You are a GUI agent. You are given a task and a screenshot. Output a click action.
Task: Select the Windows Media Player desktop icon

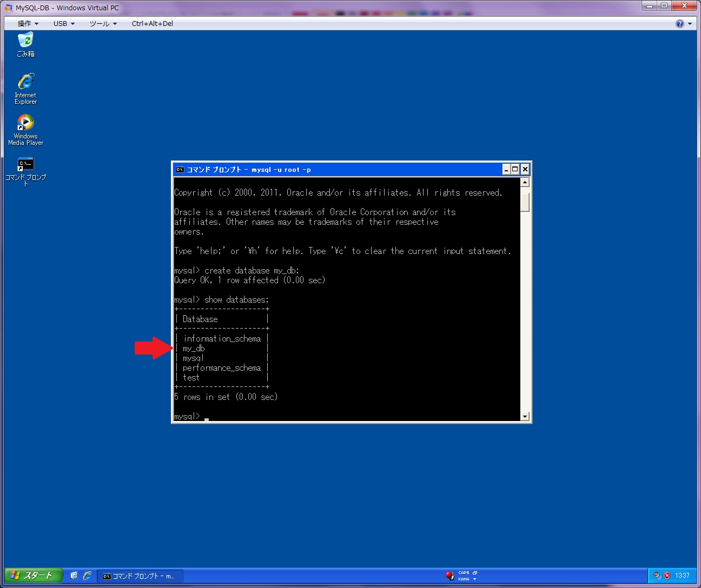click(25, 130)
